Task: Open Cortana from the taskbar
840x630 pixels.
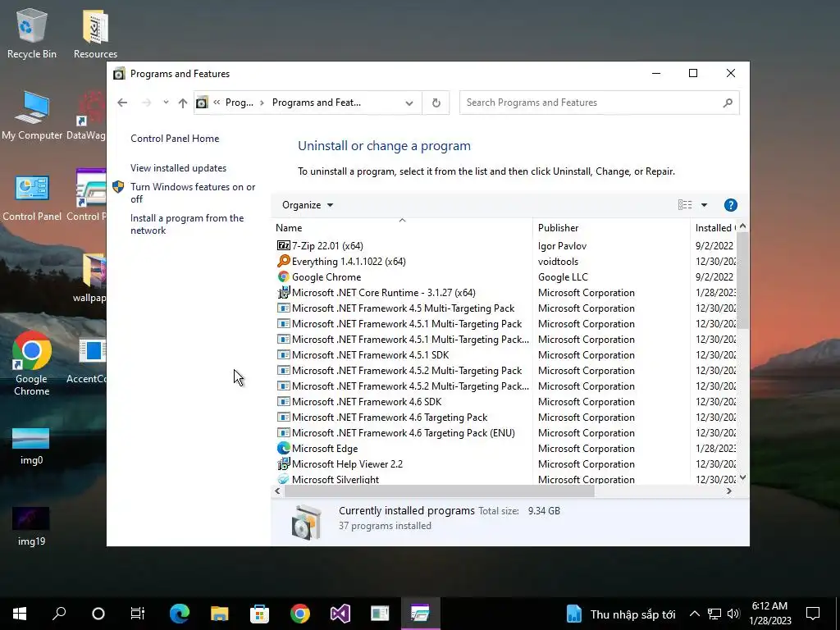Action: (x=98, y=614)
